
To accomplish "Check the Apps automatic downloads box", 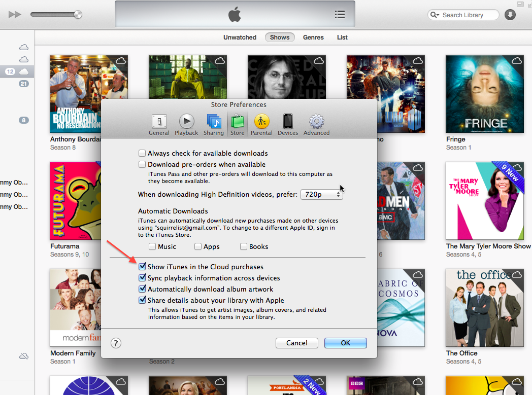I will (x=198, y=246).
